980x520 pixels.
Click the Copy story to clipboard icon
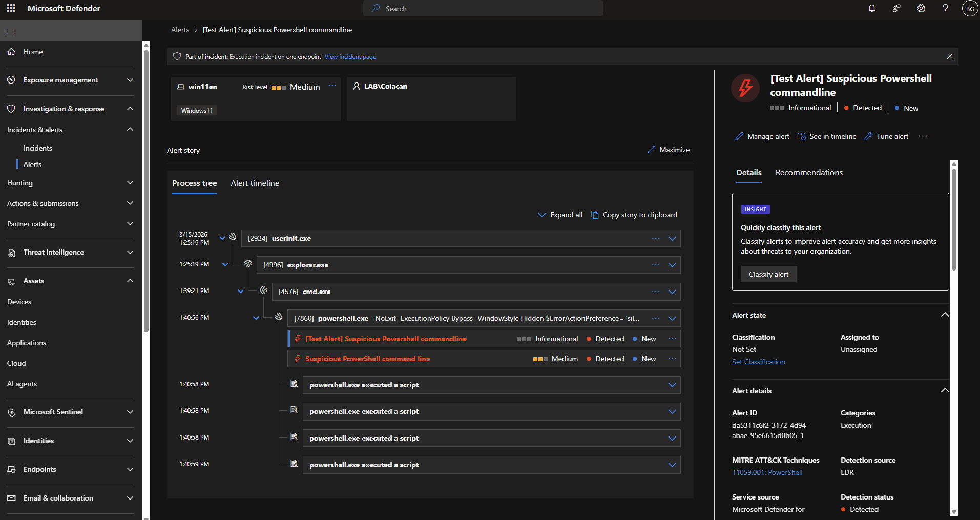click(x=595, y=215)
